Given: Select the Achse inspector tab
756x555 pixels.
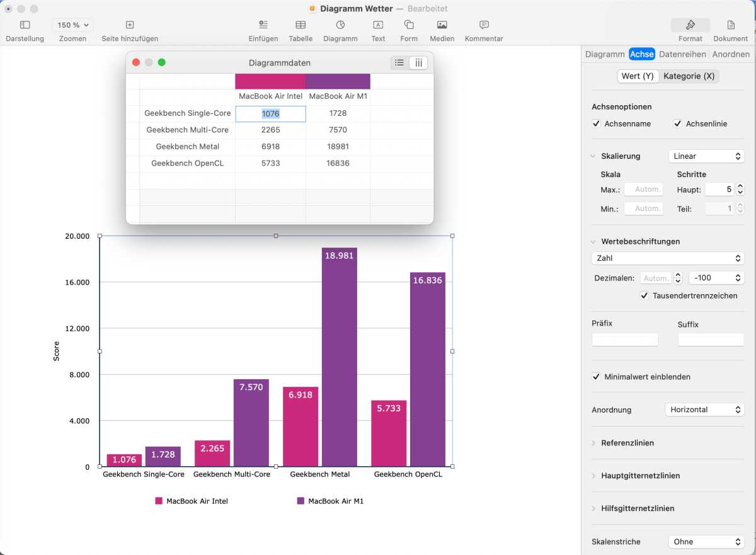Looking at the screenshot, I should pyautogui.click(x=642, y=54).
